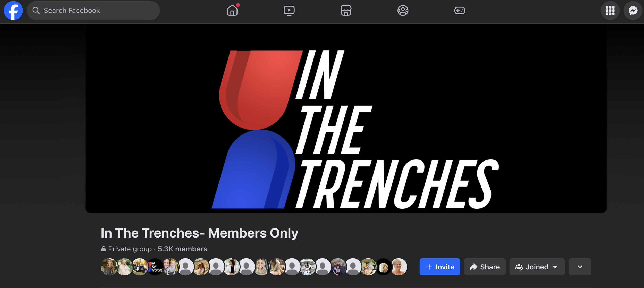Click the group title In The Trenches- Members Only
Viewport: 644px width, 288px height.
click(199, 233)
